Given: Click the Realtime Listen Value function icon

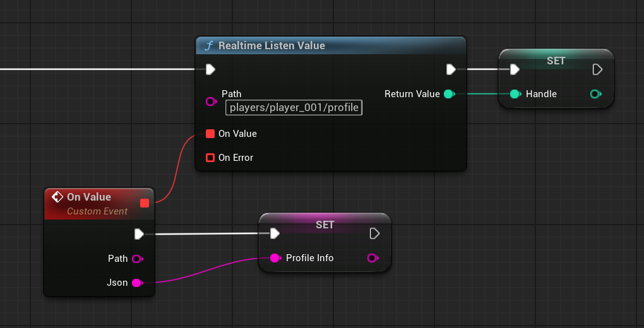Looking at the screenshot, I should (208, 46).
